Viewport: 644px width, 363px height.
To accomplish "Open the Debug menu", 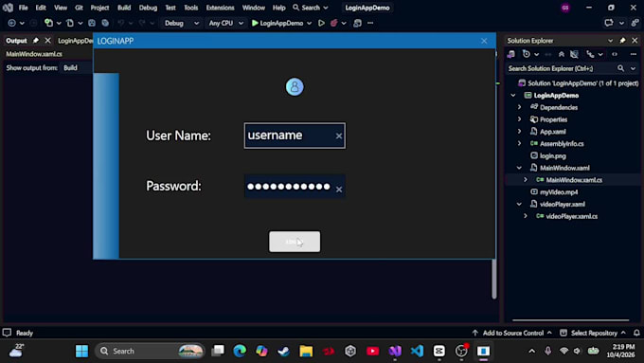I will point(148,8).
